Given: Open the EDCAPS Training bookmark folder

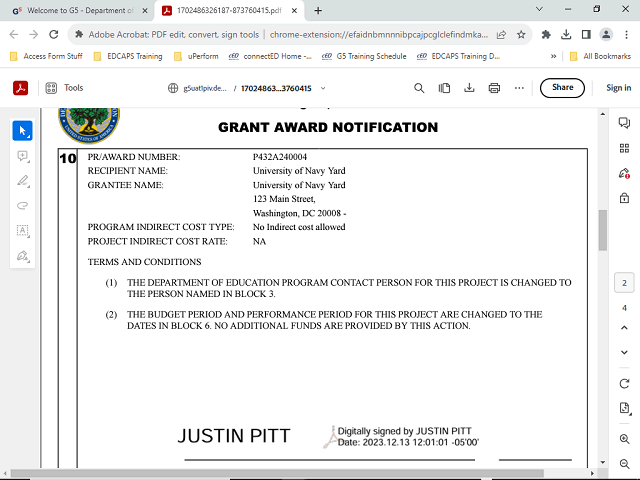Looking at the screenshot, I should [x=128, y=56].
